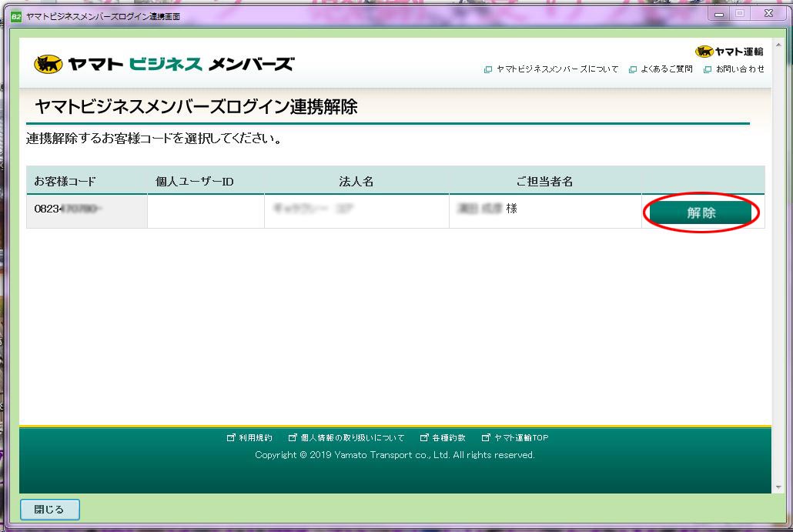Image resolution: width=793 pixels, height=532 pixels.
Task: Close the window with the X button
Action: (768, 14)
